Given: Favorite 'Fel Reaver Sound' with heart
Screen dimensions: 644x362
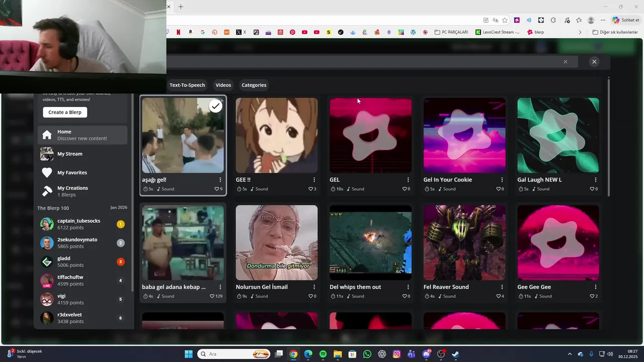Looking at the screenshot, I should [499, 296].
